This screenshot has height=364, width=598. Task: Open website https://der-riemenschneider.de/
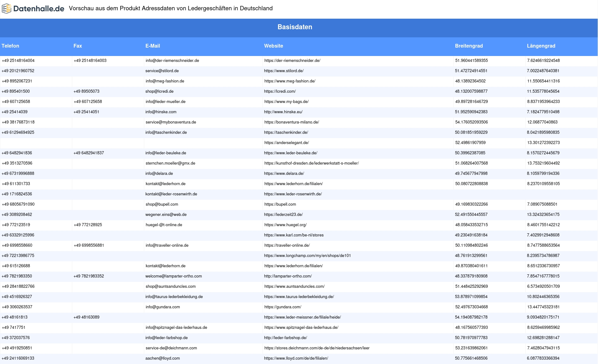pos(292,61)
